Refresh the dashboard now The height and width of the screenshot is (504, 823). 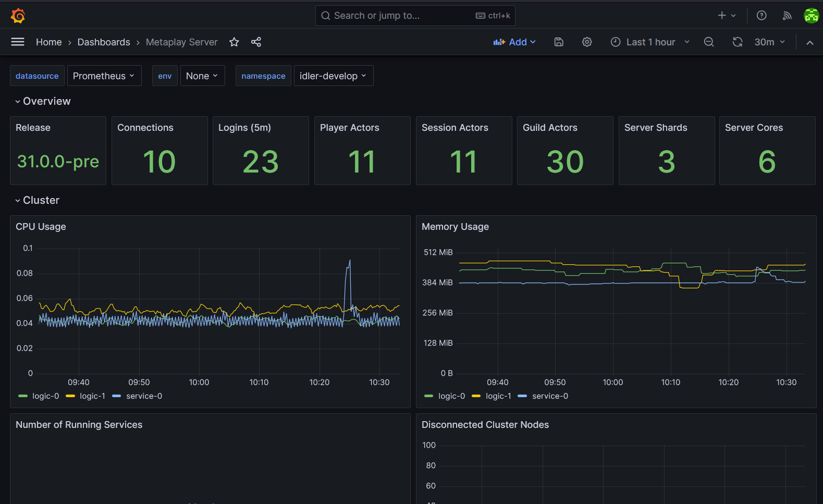[738, 42]
